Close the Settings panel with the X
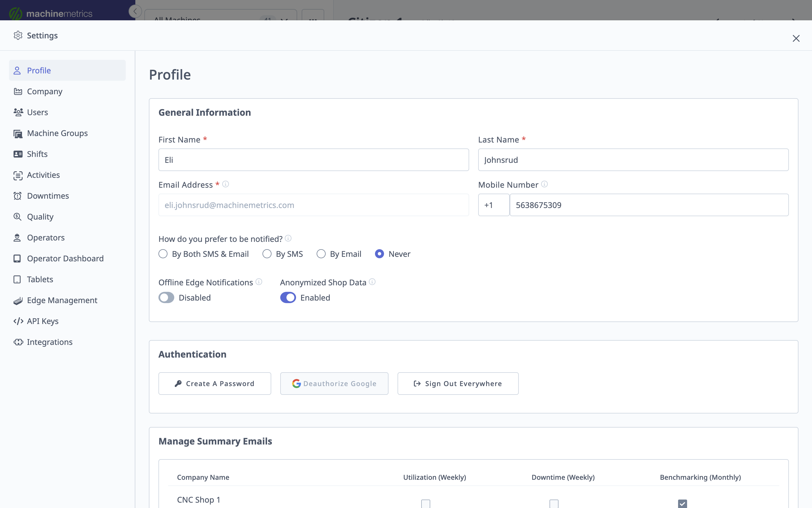The image size is (812, 508). tap(796, 38)
